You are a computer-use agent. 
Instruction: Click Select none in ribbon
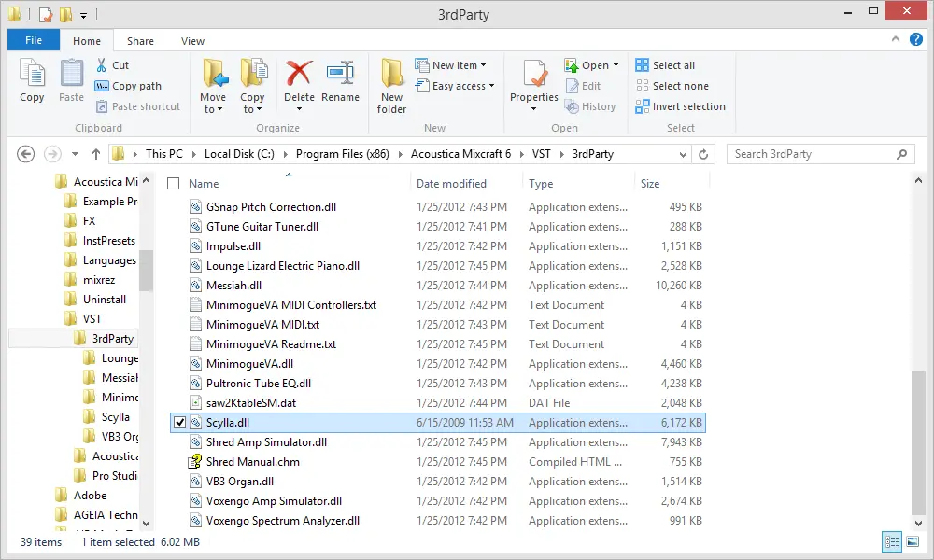[672, 86]
